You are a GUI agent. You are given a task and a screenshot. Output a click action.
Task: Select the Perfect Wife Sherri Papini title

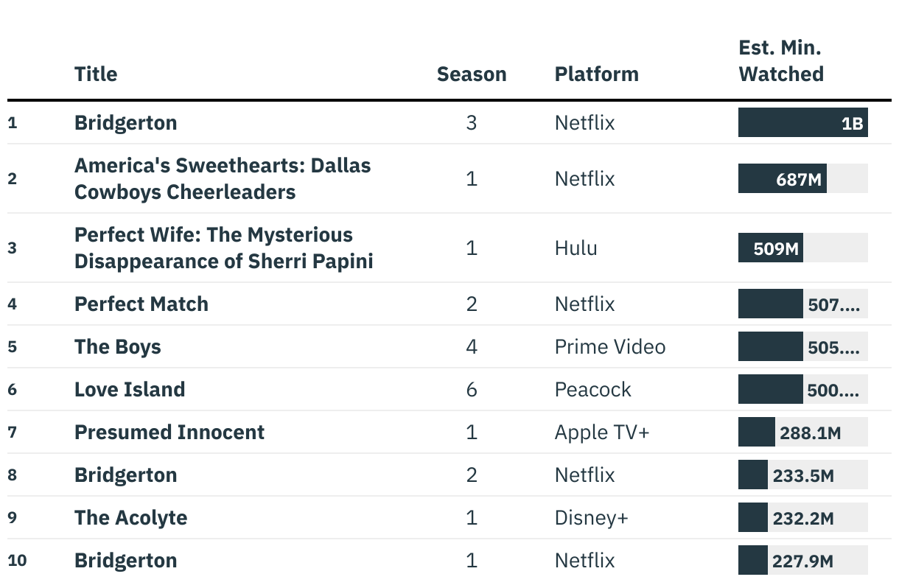pyautogui.click(x=223, y=248)
